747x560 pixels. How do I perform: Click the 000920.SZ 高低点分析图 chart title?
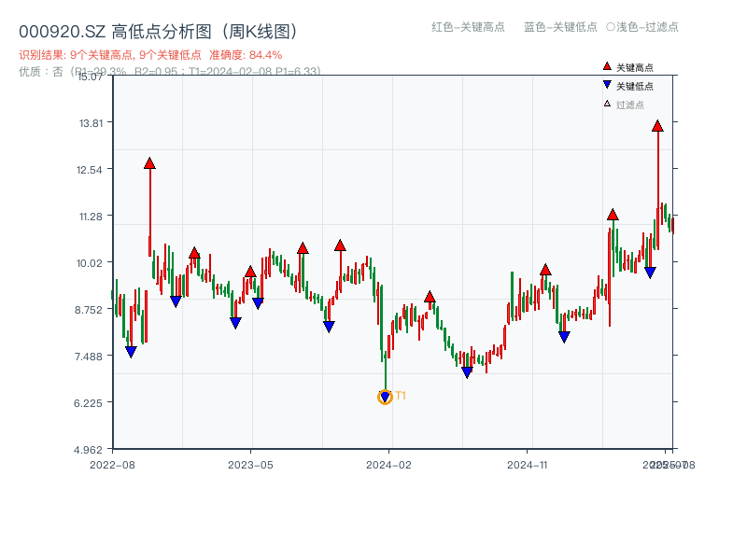pyautogui.click(x=158, y=32)
